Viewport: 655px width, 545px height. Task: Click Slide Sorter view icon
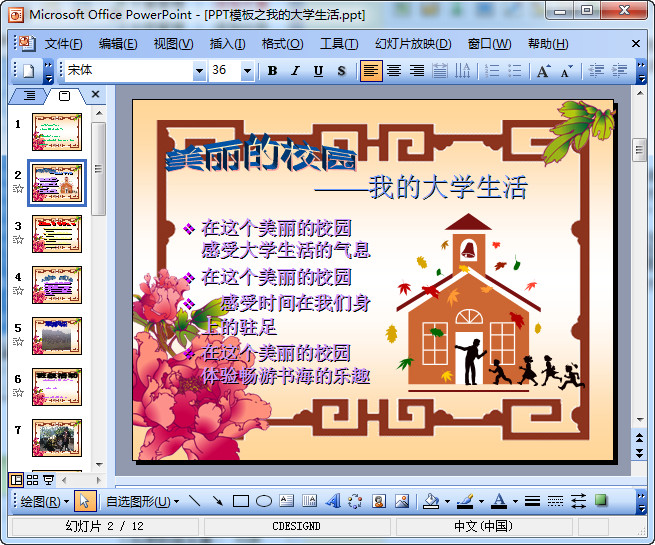32,480
